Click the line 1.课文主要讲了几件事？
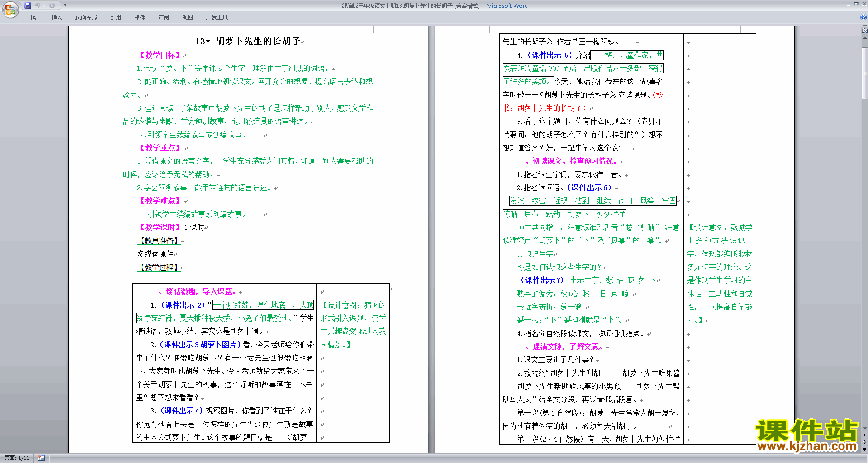This screenshot has width=868, height=463. [555, 360]
